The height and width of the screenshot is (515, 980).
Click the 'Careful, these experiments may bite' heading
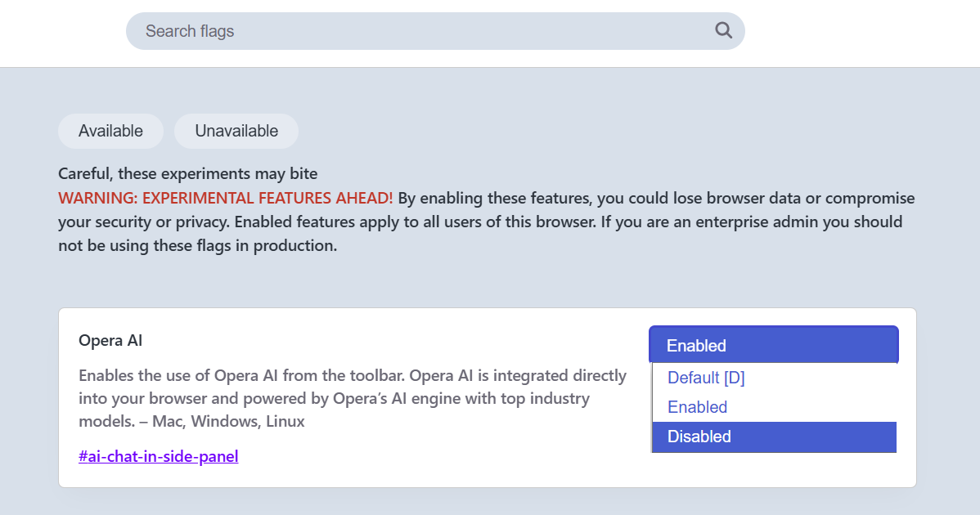click(188, 173)
